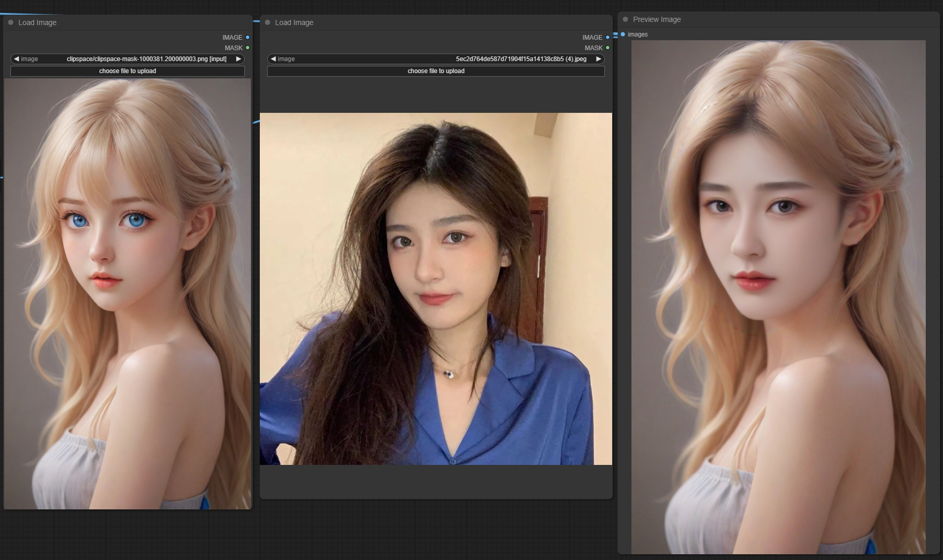This screenshot has width=943, height=560.
Task: Step back with left arrow on clipspace-mask image widget
Action: pyautogui.click(x=16, y=59)
